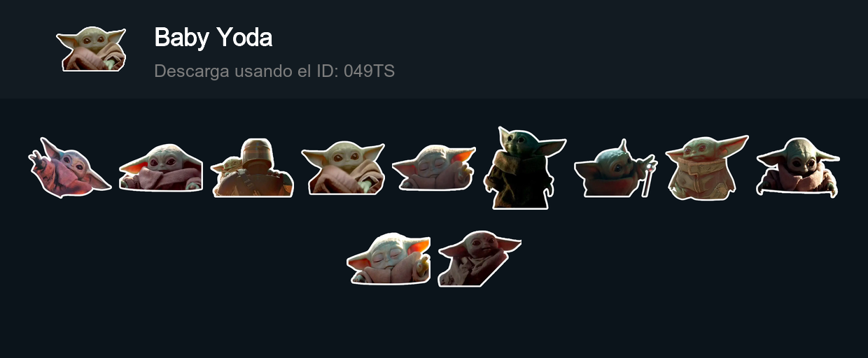
Task: Select the second sticker with orange ears
Action: 161,167
